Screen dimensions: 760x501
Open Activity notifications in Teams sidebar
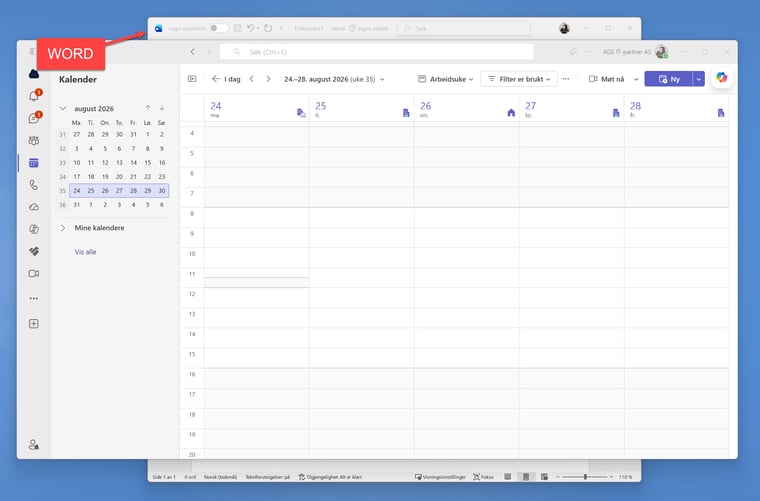[33, 96]
